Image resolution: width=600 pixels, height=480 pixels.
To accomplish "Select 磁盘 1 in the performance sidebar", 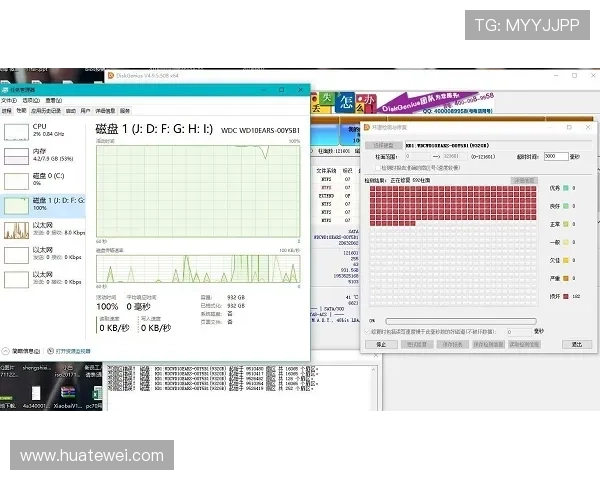I will pos(16,205).
